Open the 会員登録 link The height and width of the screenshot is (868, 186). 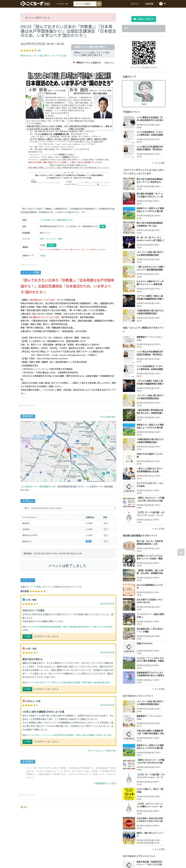click(149, 4)
